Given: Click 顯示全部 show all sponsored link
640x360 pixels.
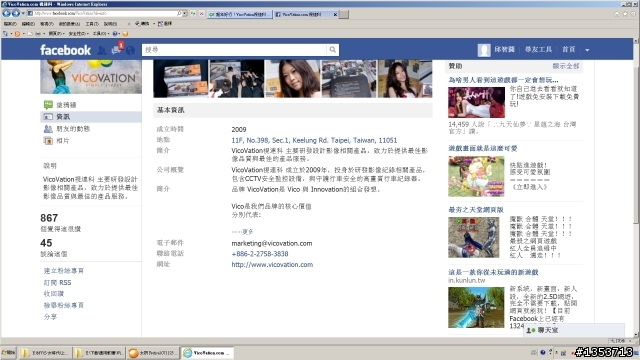Looking at the screenshot, I should [x=566, y=66].
